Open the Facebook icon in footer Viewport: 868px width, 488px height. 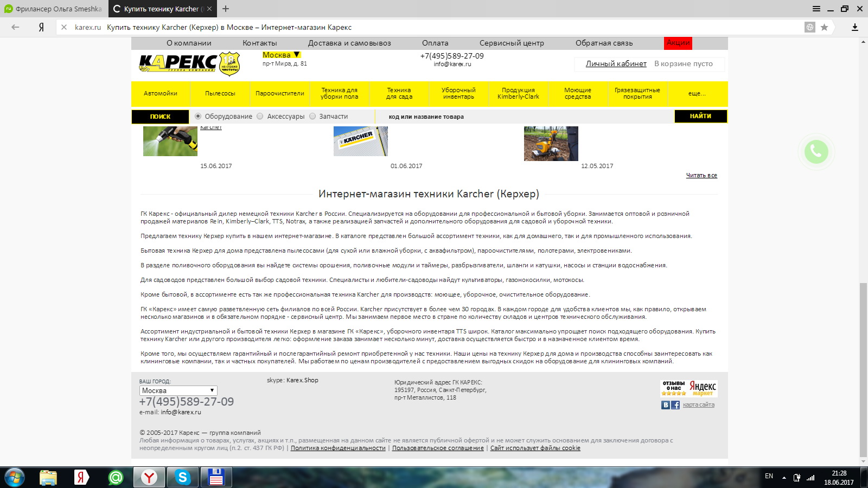pyautogui.click(x=675, y=405)
